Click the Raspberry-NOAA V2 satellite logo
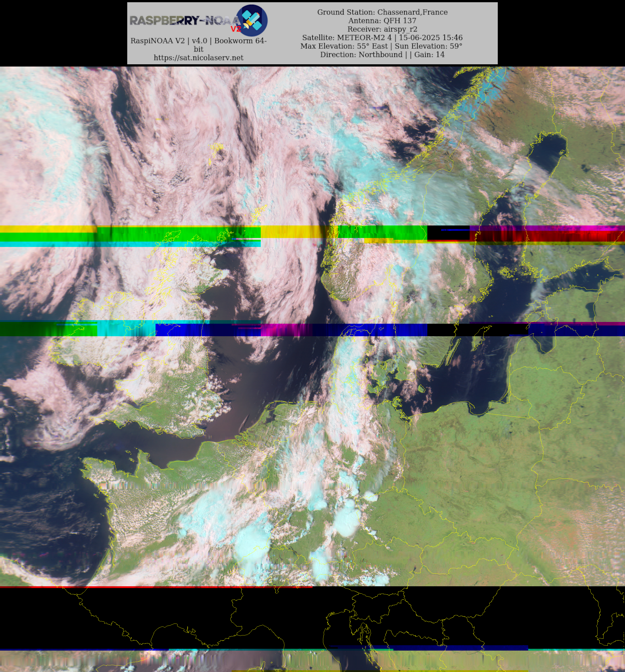Image resolution: width=625 pixels, height=672 pixels. (252, 20)
